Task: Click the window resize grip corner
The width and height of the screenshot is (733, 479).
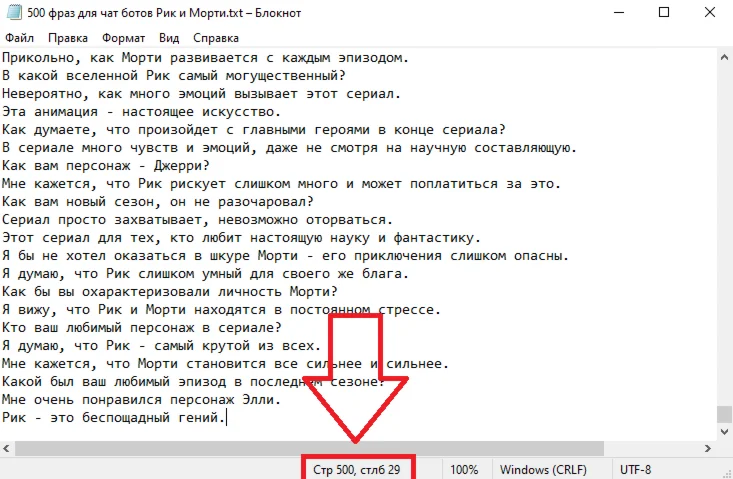Action: (727, 473)
